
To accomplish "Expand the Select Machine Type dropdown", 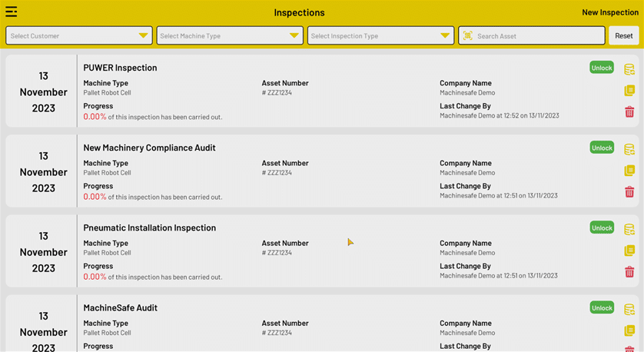I will pos(229,36).
